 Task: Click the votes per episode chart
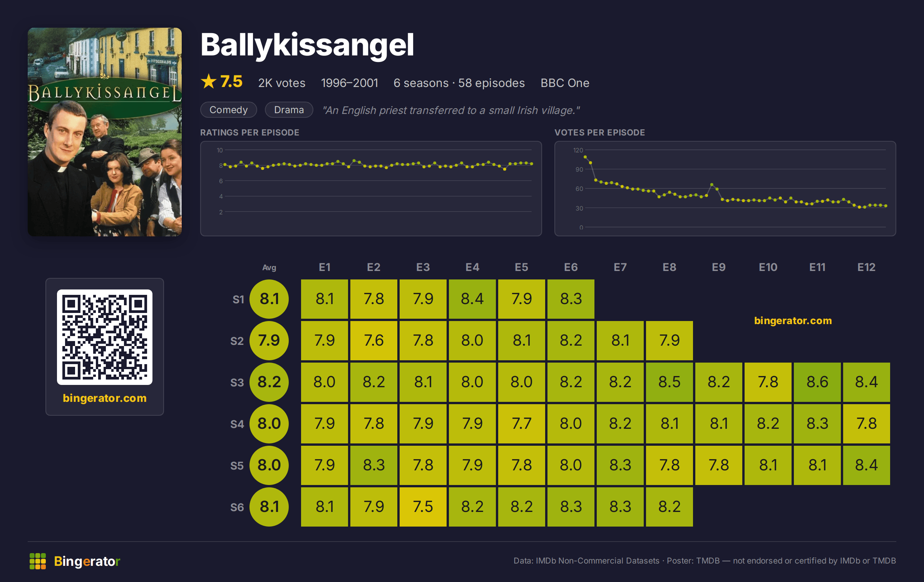(x=725, y=189)
